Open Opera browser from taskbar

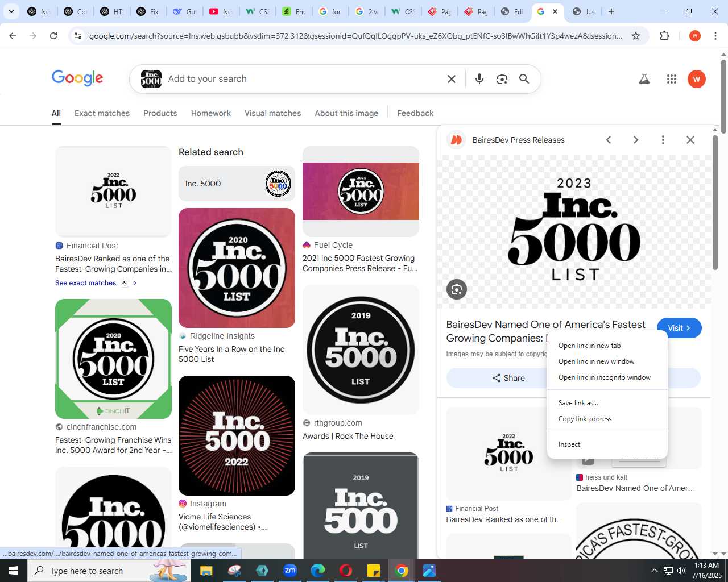point(346,571)
